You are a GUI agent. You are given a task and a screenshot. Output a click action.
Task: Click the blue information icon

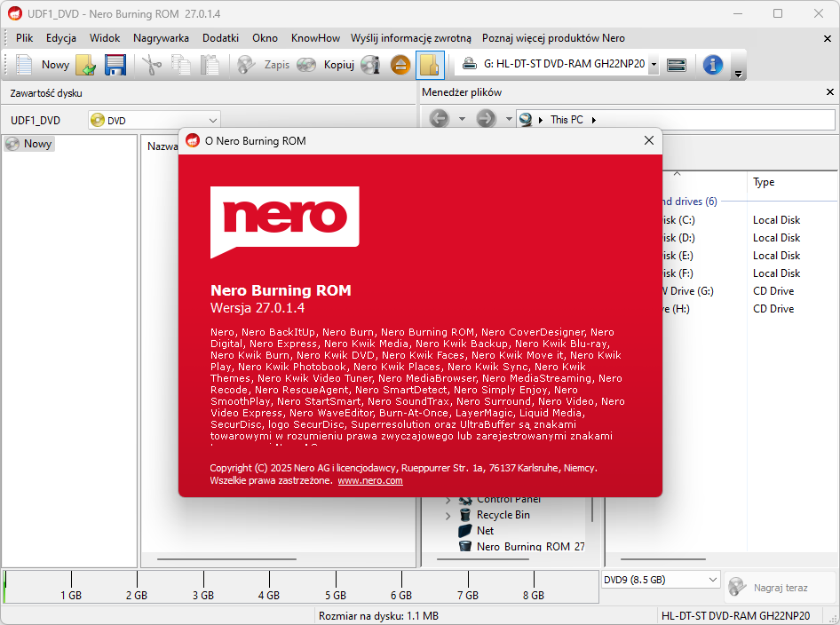click(x=712, y=65)
